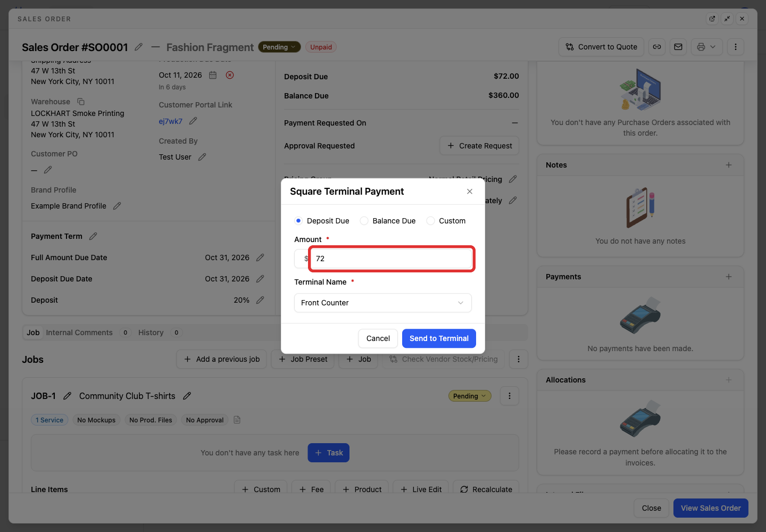This screenshot has width=766, height=532.
Task: Click Create Request button
Action: [479, 146]
